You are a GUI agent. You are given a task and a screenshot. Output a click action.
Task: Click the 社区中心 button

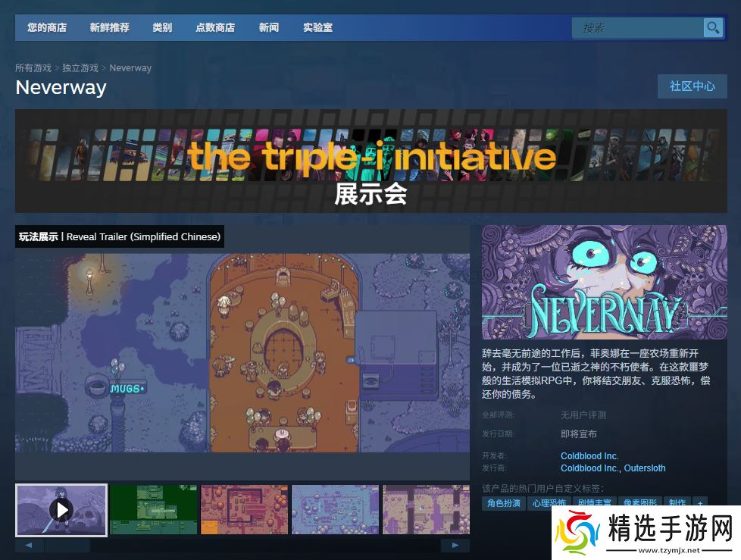pos(692,86)
